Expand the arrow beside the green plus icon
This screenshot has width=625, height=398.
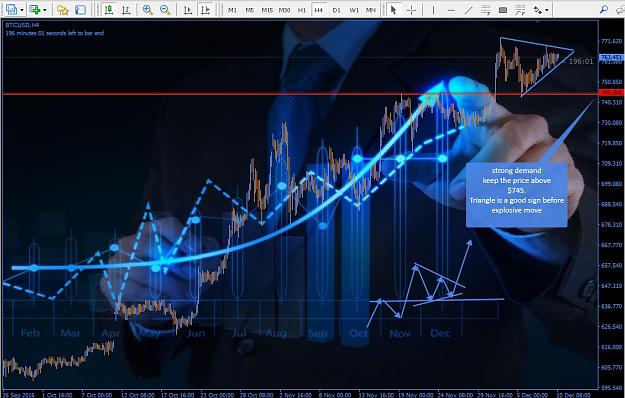pyautogui.click(x=45, y=10)
